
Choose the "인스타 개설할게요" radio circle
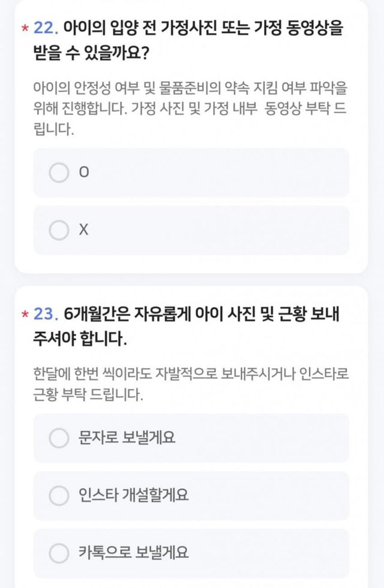(x=59, y=496)
